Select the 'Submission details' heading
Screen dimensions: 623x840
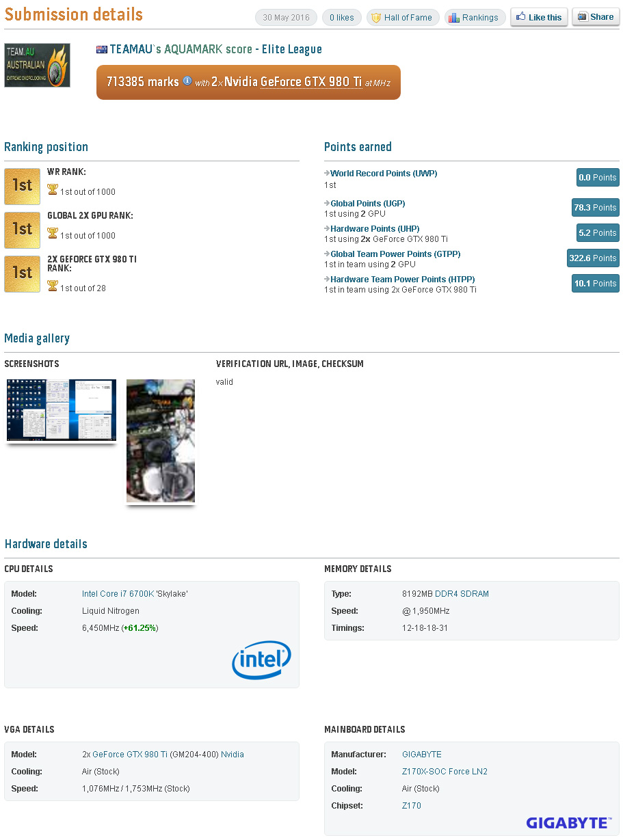(74, 14)
